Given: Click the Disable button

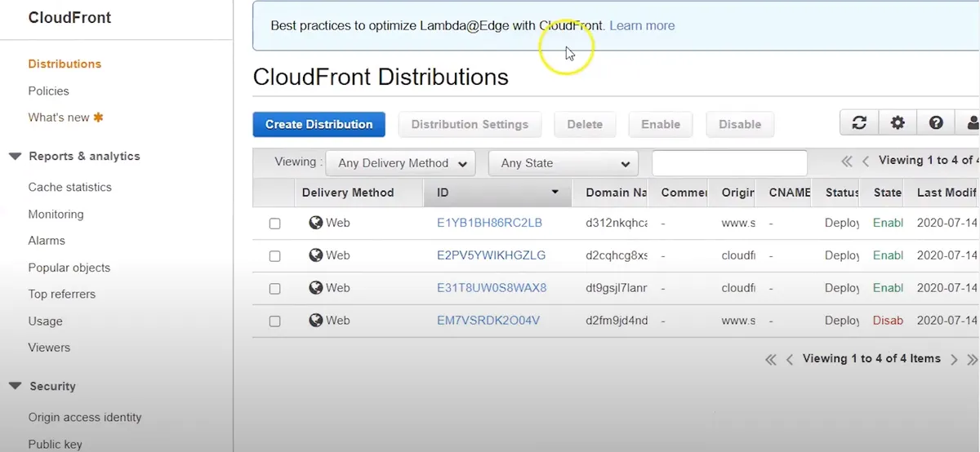Looking at the screenshot, I should coord(740,124).
